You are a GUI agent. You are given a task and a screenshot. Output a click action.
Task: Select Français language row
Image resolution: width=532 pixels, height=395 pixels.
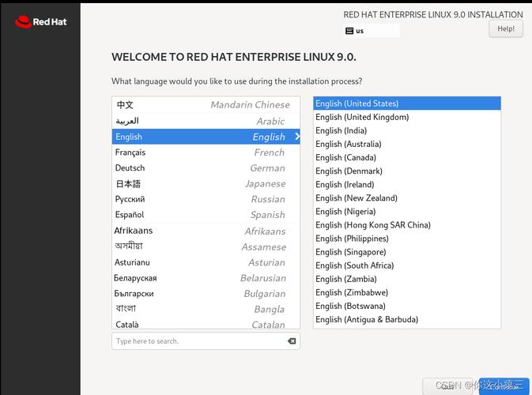pyautogui.click(x=206, y=152)
